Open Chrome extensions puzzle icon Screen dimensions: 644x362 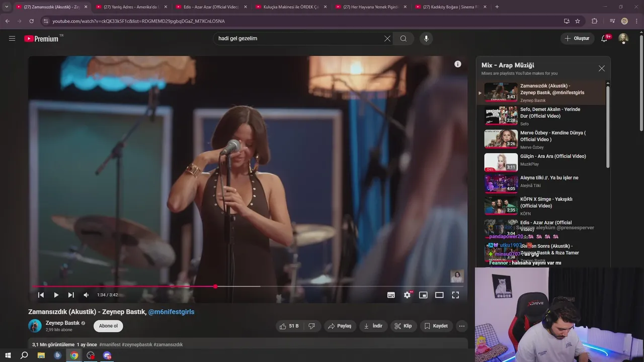595,21
